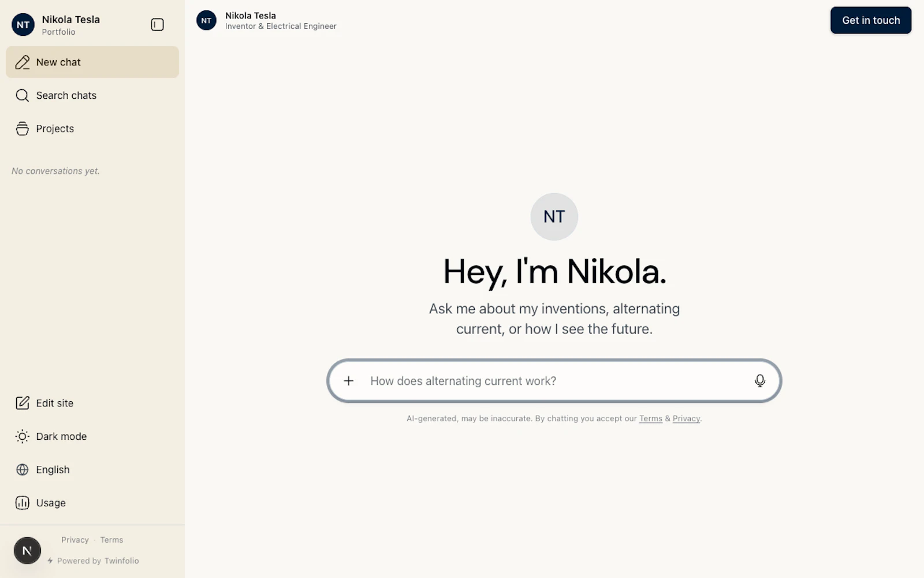Start a New chat

[92, 62]
